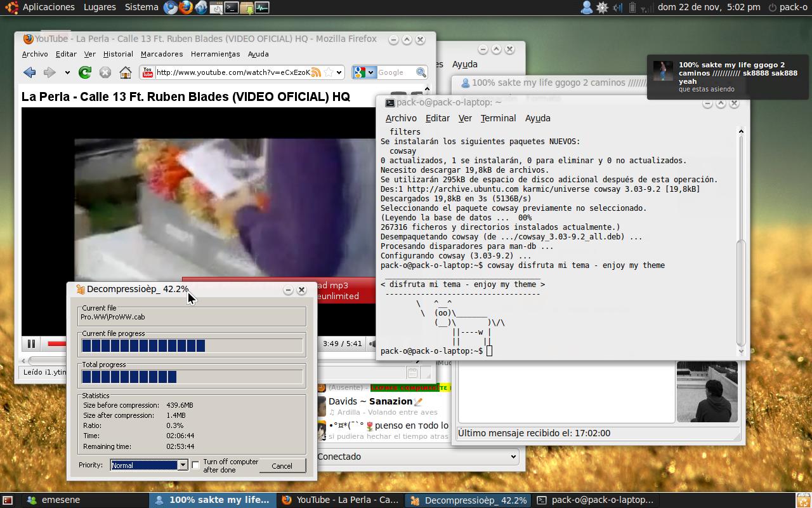Switch to 100% sakte my life taskbar window
Screen dimensions: 812x508
click(x=213, y=500)
